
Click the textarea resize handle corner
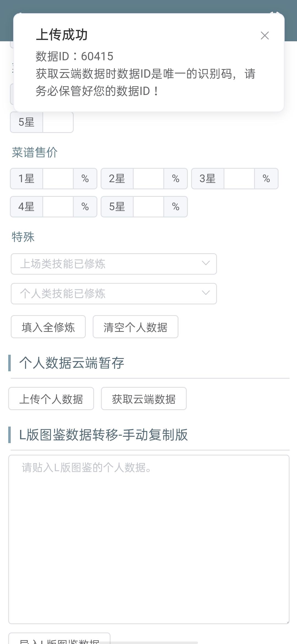click(287, 622)
